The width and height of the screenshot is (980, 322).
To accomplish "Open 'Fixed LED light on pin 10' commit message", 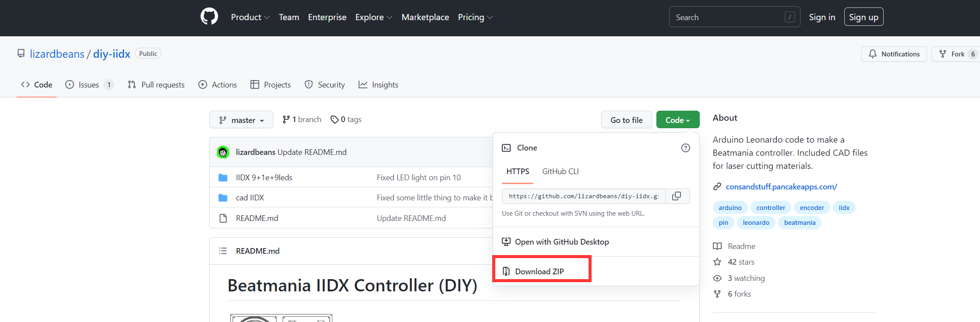I will coord(419,178).
